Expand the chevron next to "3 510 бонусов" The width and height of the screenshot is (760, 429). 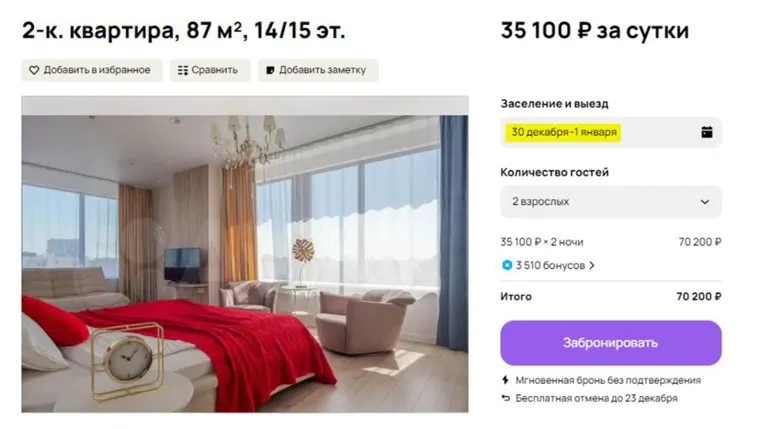[592, 266]
